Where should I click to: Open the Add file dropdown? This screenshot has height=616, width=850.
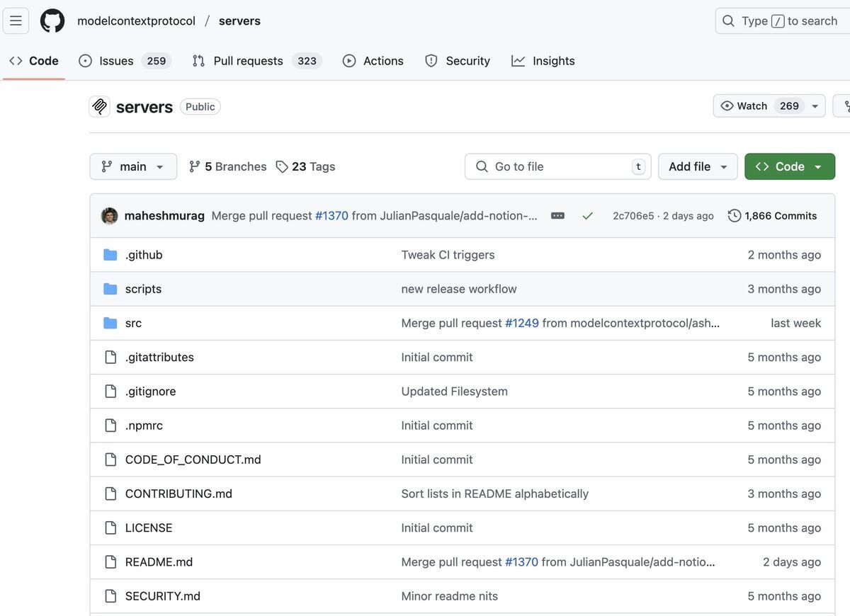tap(698, 166)
